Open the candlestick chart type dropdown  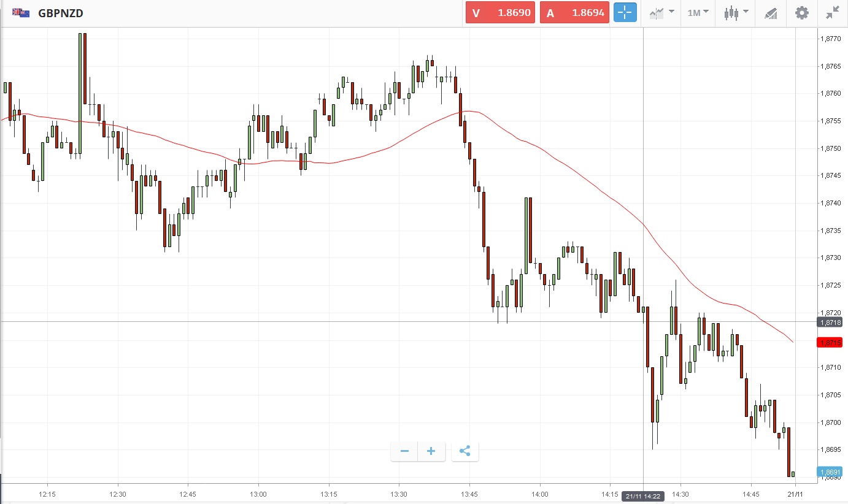point(736,13)
